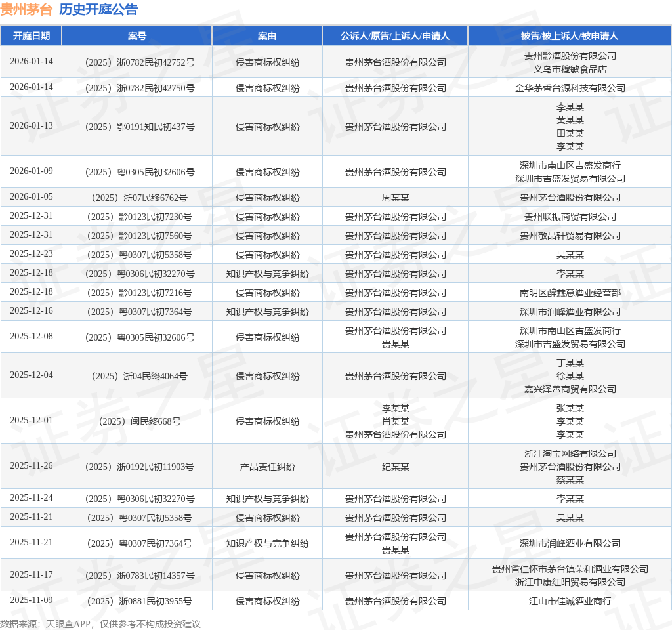Click the 历史开庭公告 heading
672x630 pixels.
tap(98, 9)
